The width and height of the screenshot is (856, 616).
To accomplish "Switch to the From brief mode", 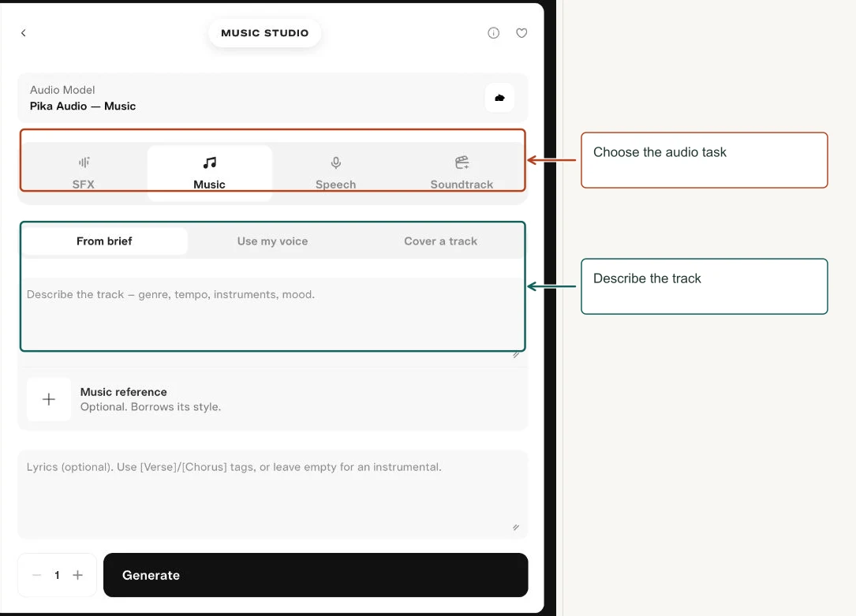I will point(104,241).
